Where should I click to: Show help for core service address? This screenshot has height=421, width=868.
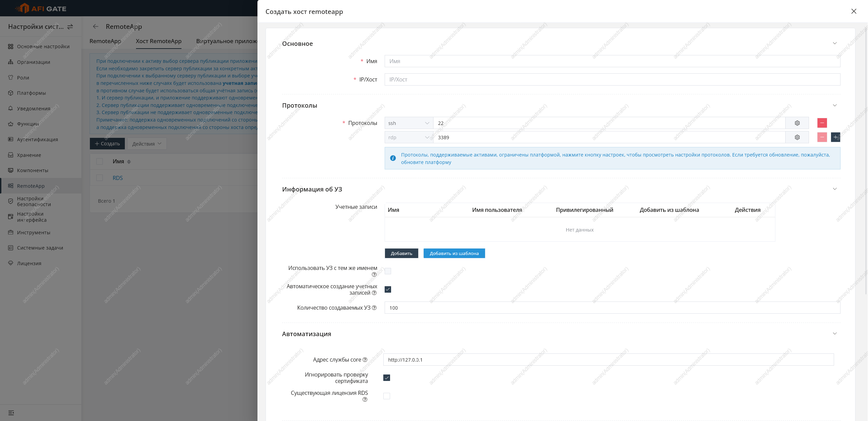(x=365, y=360)
